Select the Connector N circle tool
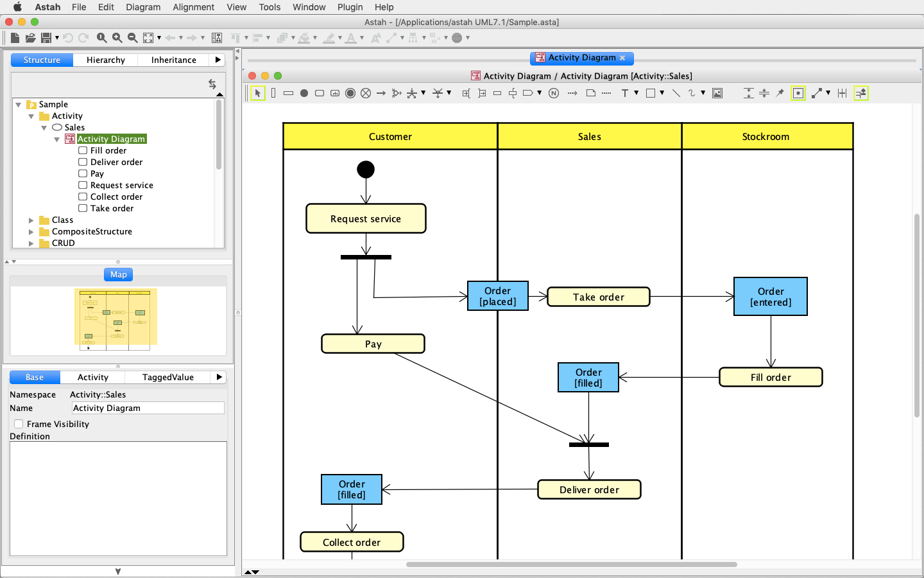 pyautogui.click(x=554, y=93)
